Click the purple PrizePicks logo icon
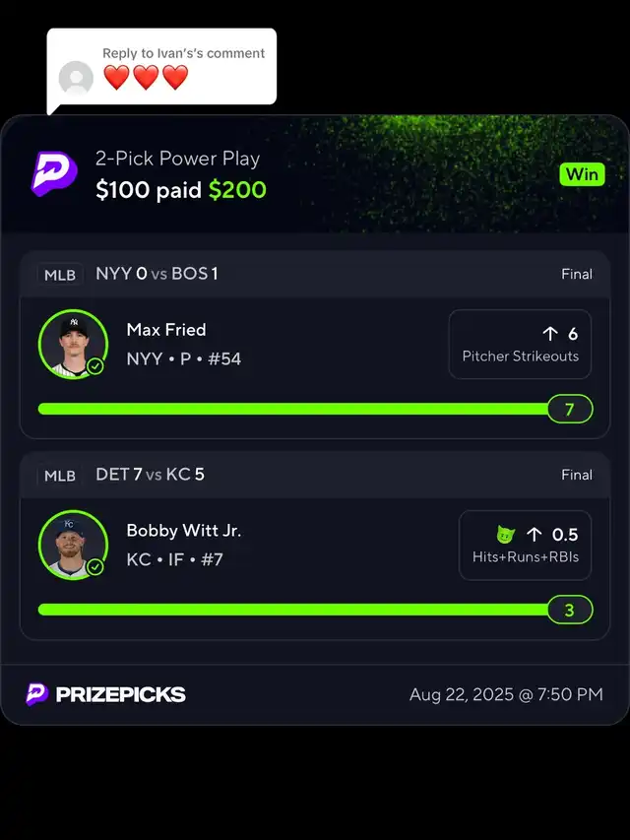This screenshot has width=630, height=840. pyautogui.click(x=54, y=173)
